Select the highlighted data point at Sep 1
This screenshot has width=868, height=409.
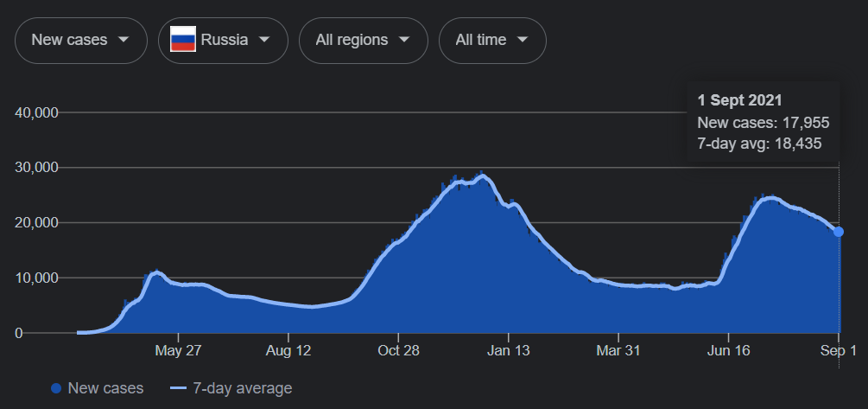839,231
